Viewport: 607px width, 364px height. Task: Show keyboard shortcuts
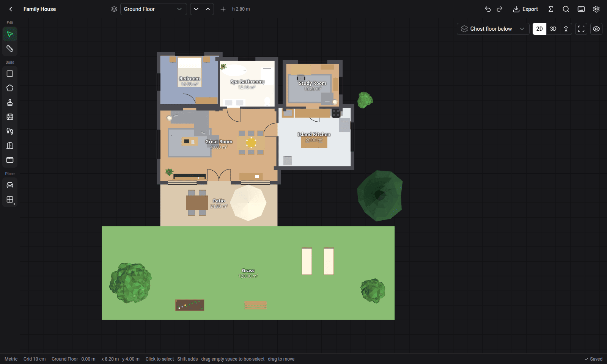(x=581, y=9)
